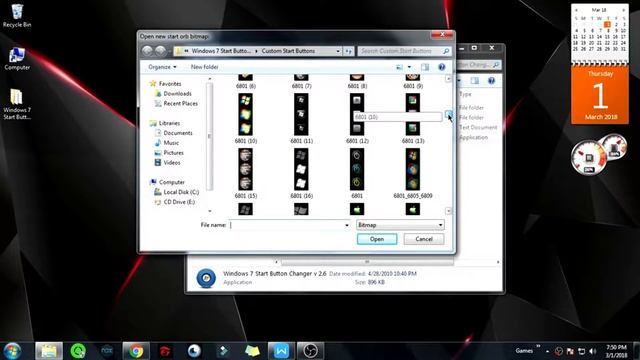The height and width of the screenshot is (360, 640).
Task: Click Windows 7 Start Butto... in address path
Action: click(221, 51)
